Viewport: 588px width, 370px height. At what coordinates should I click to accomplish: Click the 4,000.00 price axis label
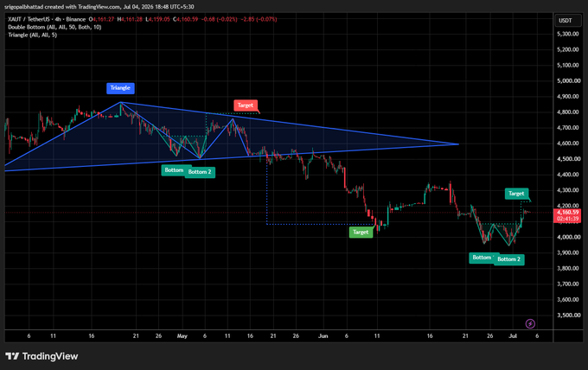click(x=567, y=237)
